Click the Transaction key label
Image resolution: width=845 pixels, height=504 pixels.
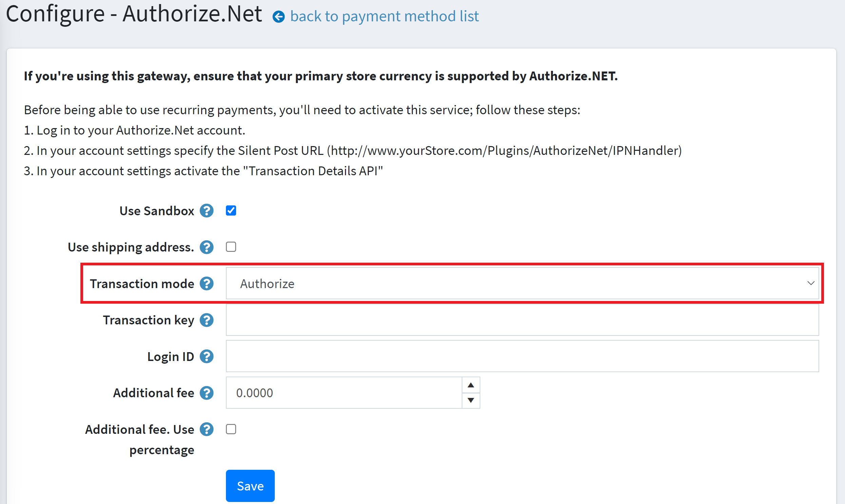pos(149,320)
